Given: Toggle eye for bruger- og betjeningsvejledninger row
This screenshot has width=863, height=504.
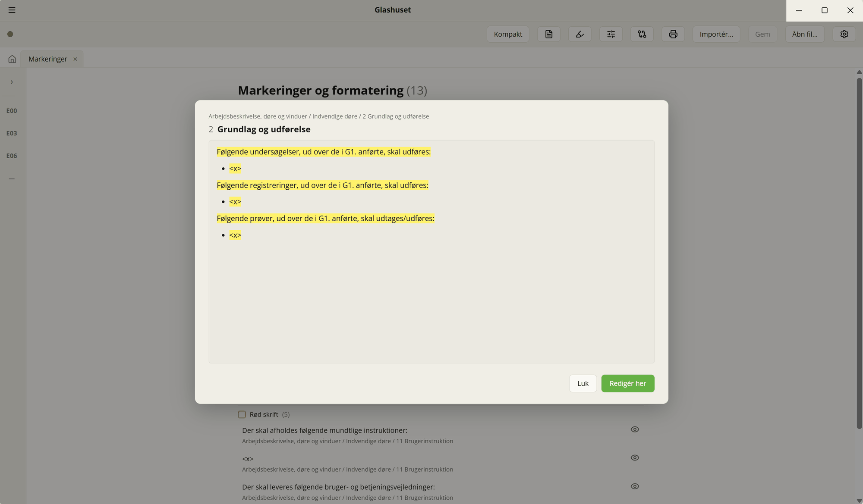Looking at the screenshot, I should tap(634, 486).
